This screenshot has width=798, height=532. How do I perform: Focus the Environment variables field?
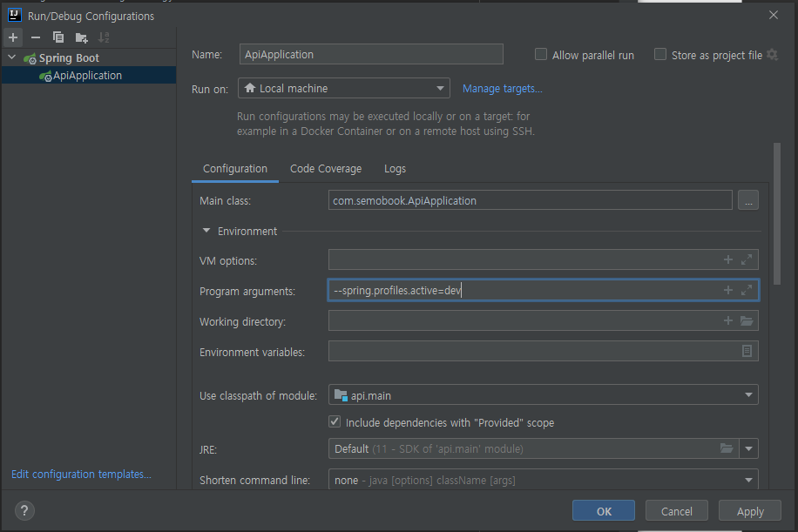click(x=544, y=351)
